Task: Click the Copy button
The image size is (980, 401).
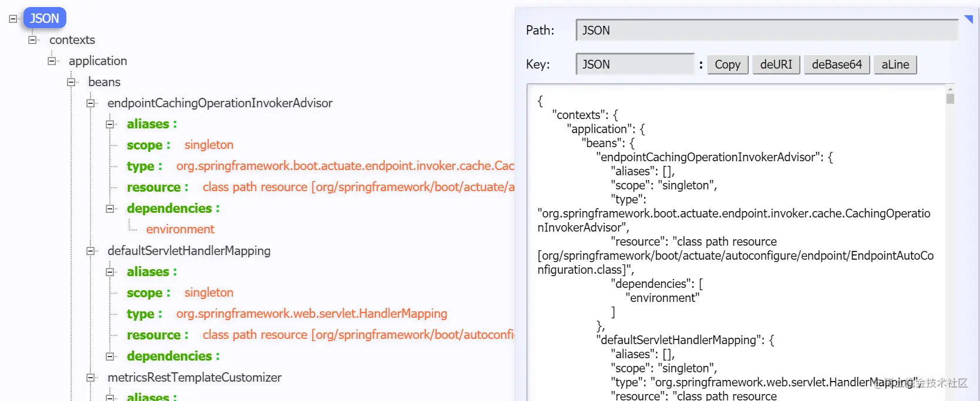Action: click(728, 64)
